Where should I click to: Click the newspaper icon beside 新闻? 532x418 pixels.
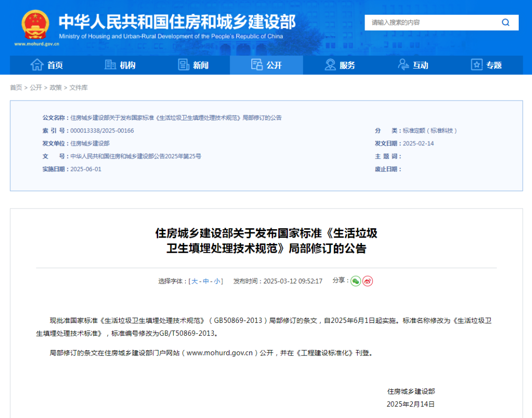tap(183, 65)
